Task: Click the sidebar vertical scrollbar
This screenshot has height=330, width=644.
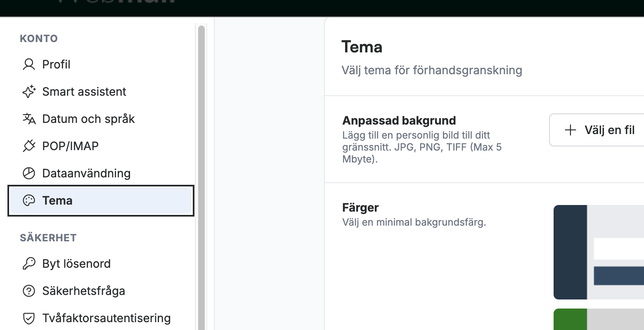Action: click(201, 177)
